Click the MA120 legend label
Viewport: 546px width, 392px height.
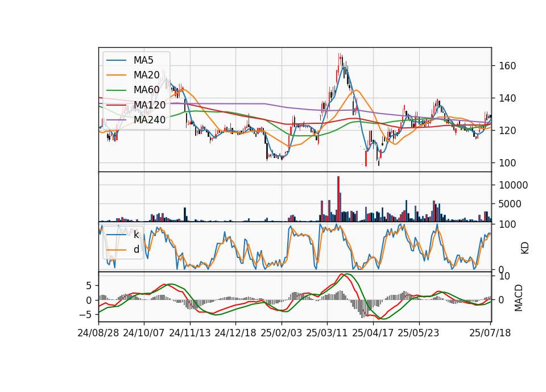point(150,105)
